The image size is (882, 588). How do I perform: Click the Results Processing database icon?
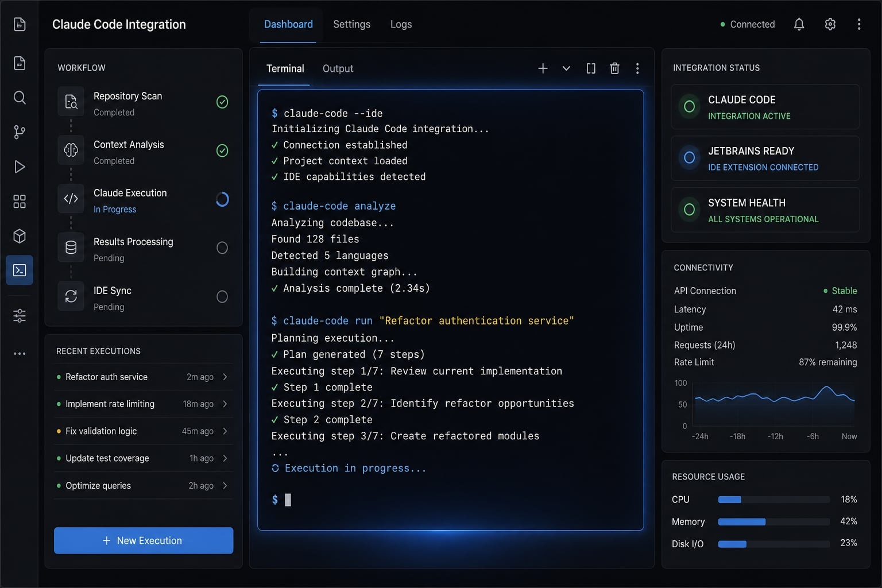71,247
